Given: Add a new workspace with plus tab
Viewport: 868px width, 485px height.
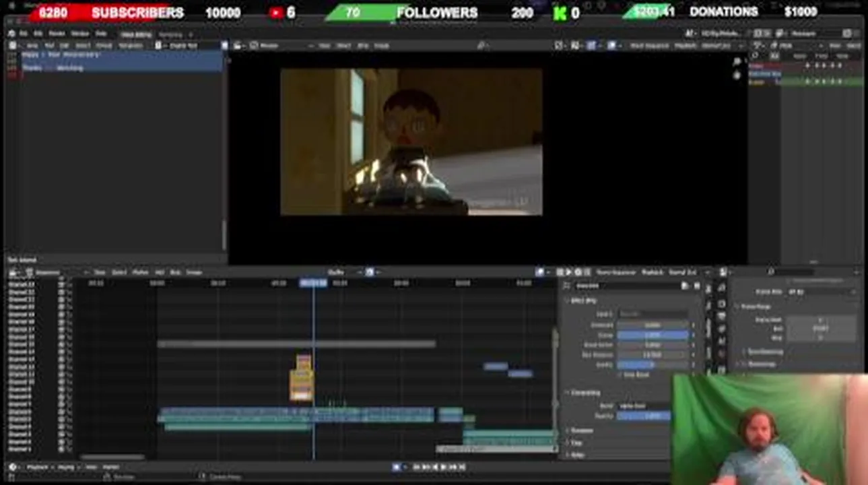Looking at the screenshot, I should [191, 34].
